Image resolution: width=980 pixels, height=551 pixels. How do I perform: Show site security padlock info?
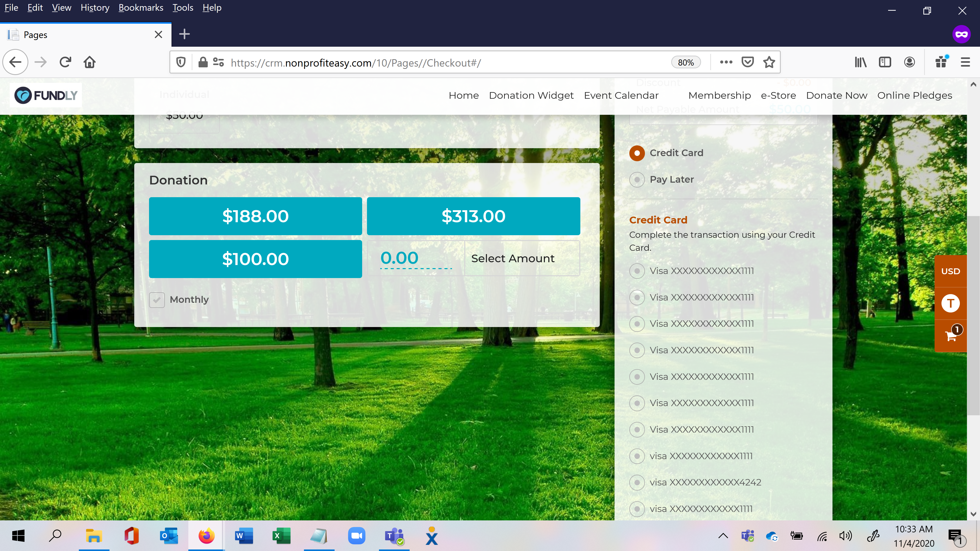pos(203,62)
